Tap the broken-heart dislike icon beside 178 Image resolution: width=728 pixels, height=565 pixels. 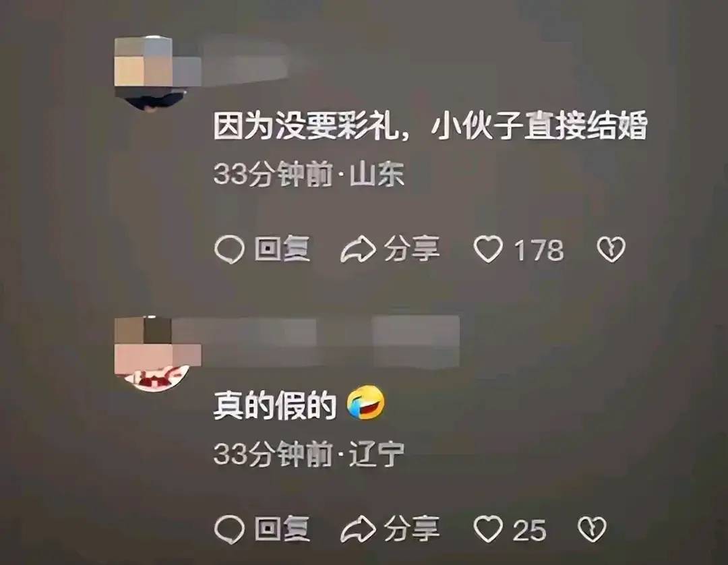tap(611, 249)
